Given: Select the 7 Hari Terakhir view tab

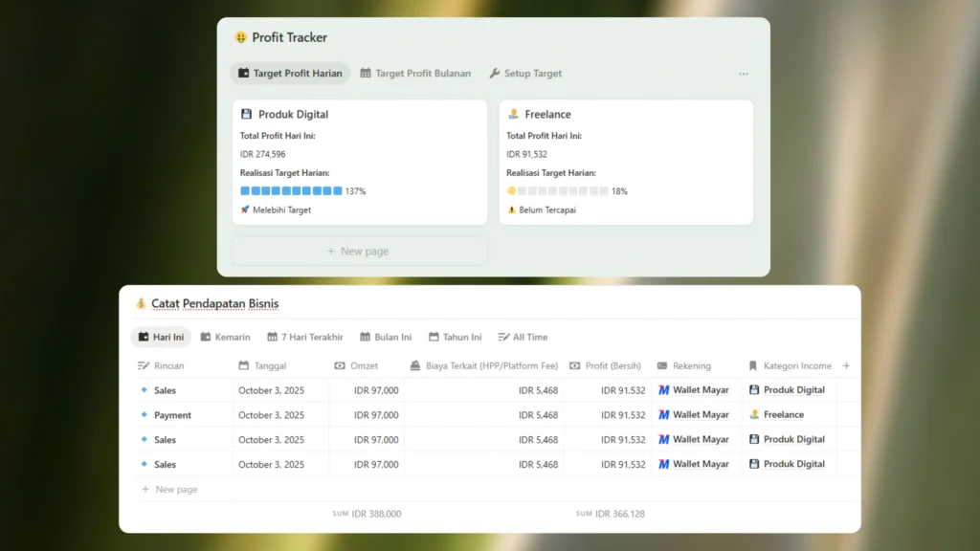Looking at the screenshot, I should [x=305, y=337].
